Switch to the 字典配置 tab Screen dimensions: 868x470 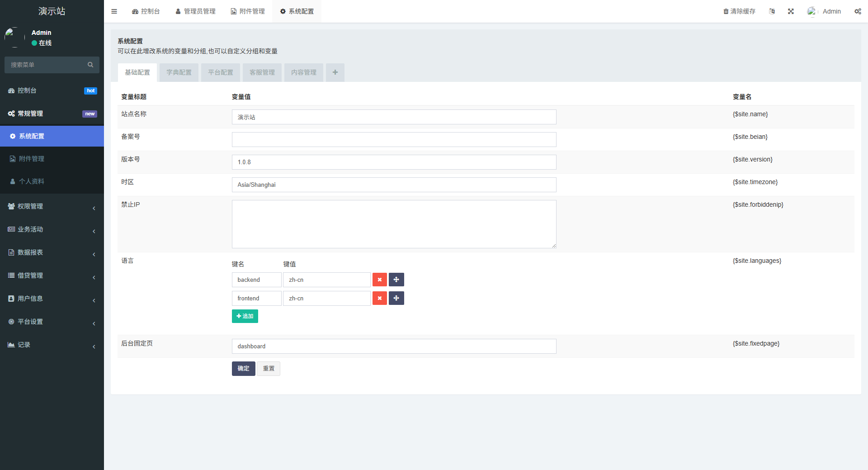179,72
